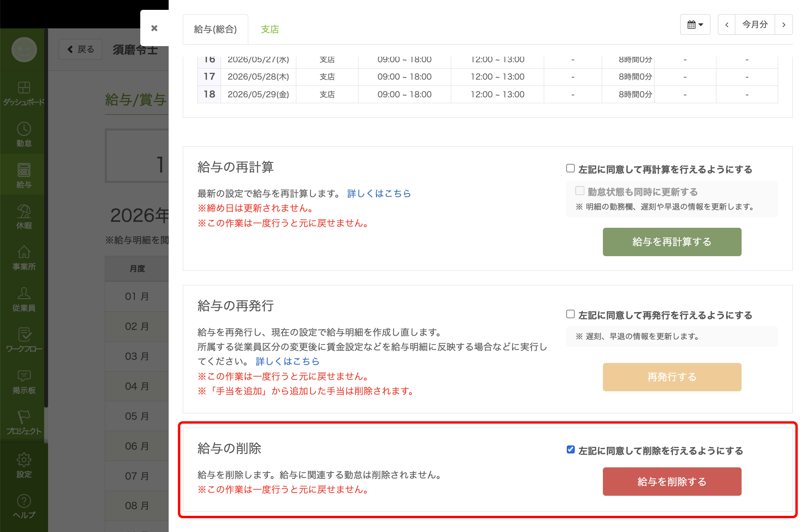Click date cell 2026/05/28(木)
The height and width of the screenshot is (532, 807).
pyautogui.click(x=258, y=77)
